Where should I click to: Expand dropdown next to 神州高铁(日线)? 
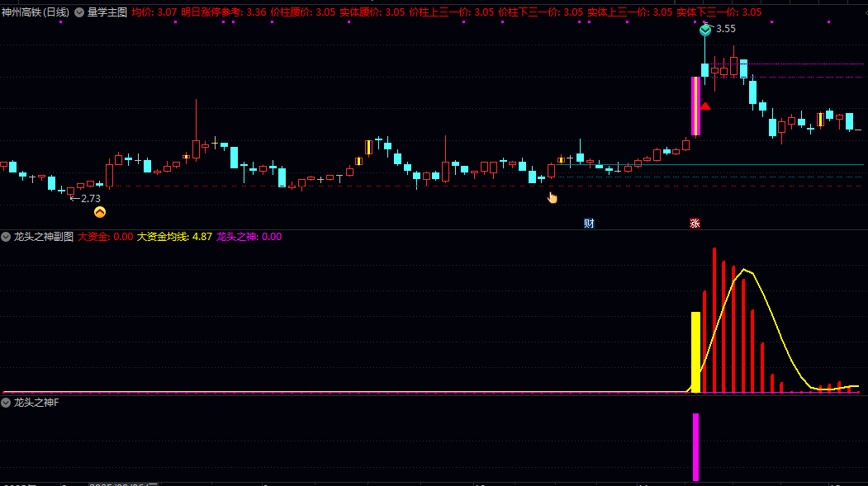79,12
